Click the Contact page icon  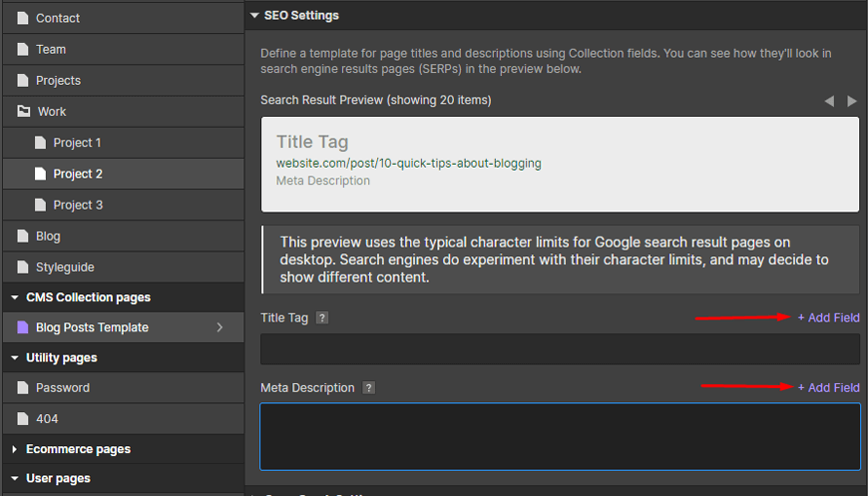(x=23, y=18)
